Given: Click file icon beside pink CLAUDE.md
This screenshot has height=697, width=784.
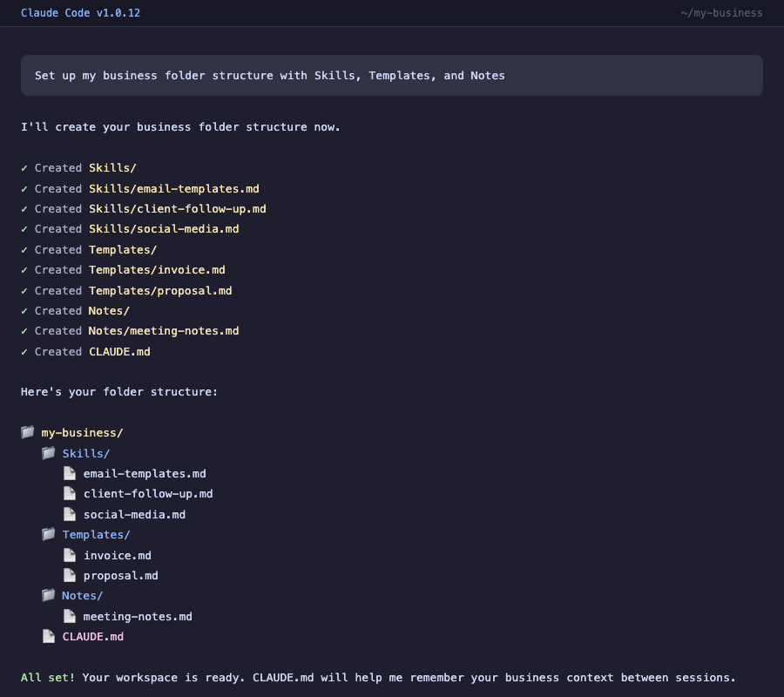Looking at the screenshot, I should (49, 636).
